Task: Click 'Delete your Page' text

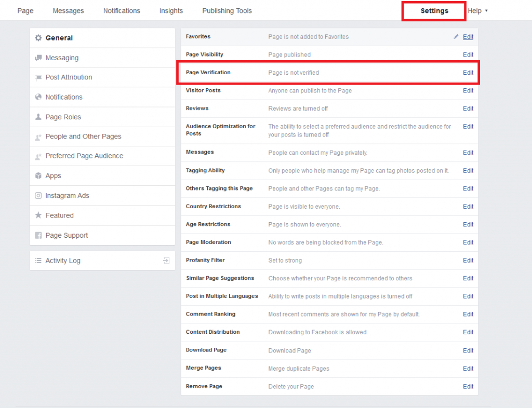Action: [291, 387]
